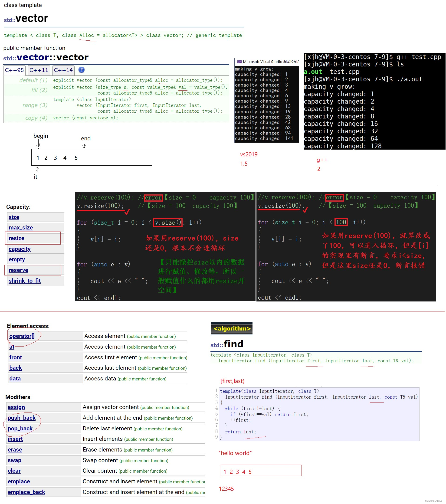Open the reserve link
This screenshot has height=504, width=446.
[x=19, y=270]
